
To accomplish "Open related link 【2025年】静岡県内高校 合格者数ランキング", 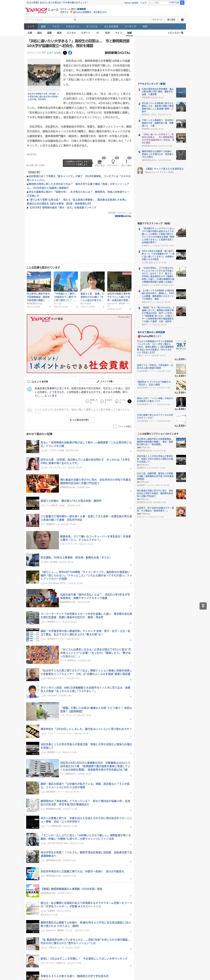I will [61, 208].
